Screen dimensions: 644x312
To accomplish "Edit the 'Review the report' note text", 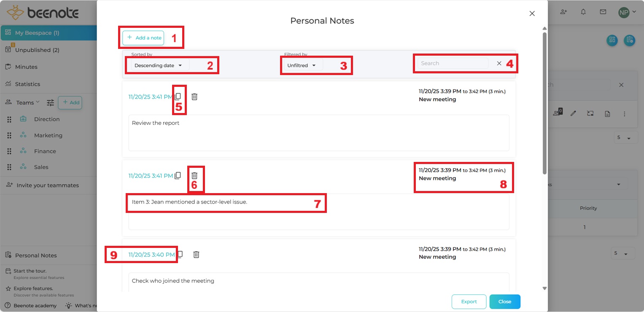I will (318, 132).
